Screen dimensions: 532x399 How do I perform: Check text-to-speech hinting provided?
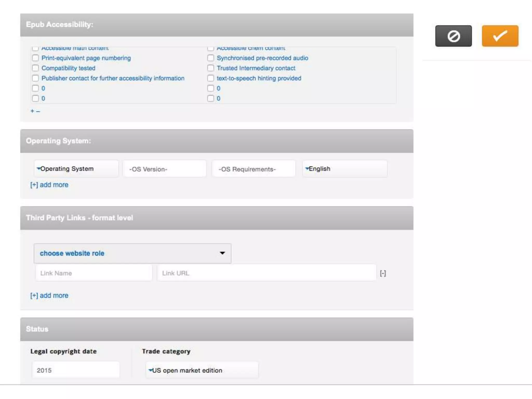[x=210, y=78]
